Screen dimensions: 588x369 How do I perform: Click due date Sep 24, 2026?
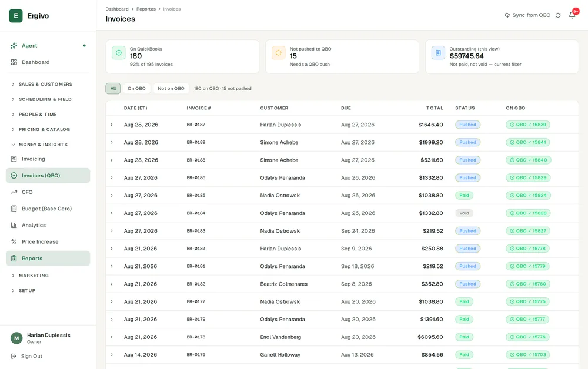358,231
